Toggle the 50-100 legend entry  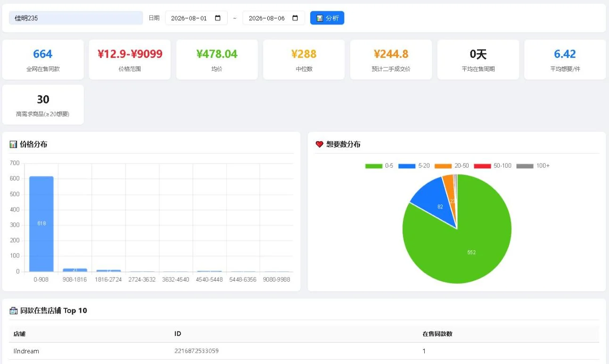coord(493,166)
